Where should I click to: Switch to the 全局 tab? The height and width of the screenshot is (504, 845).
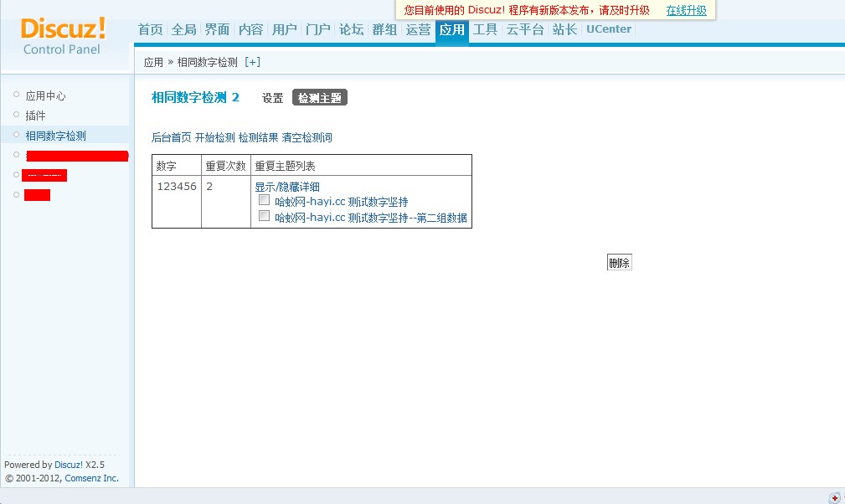pos(183,29)
